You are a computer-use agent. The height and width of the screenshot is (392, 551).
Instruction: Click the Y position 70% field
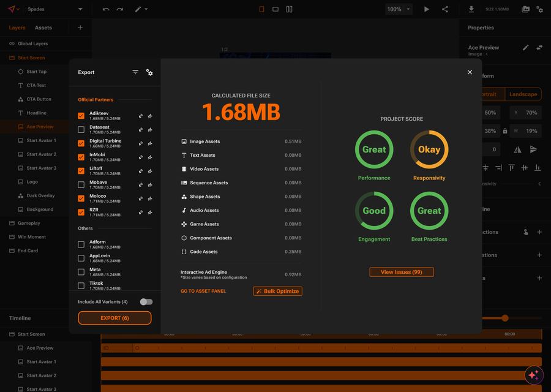click(526, 113)
